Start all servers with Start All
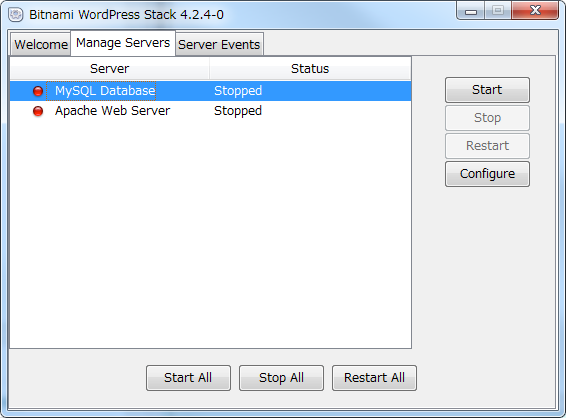 [x=188, y=378]
